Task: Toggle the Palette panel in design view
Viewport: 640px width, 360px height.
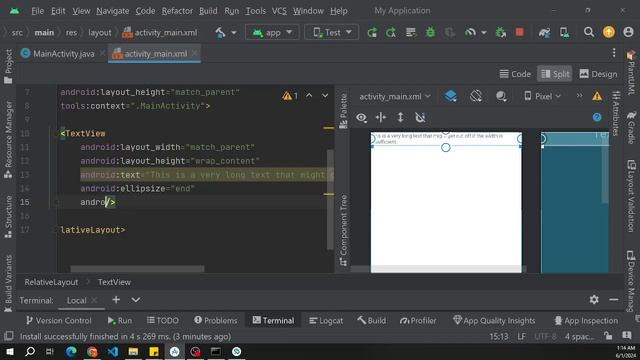Action: coord(343,111)
